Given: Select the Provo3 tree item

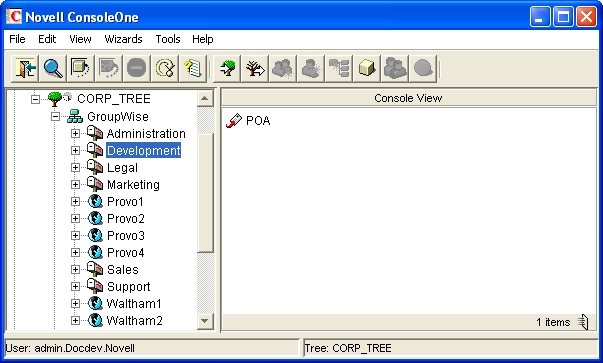Looking at the screenshot, I should pos(125,235).
